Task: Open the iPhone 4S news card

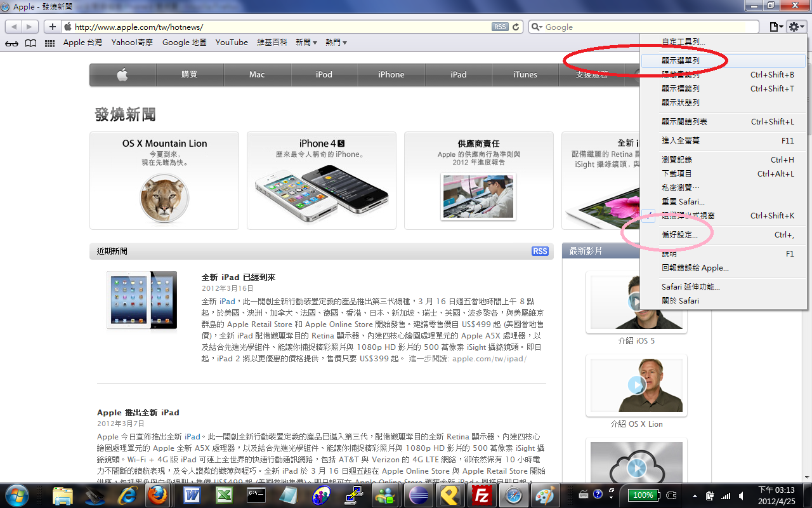Action: click(322, 180)
